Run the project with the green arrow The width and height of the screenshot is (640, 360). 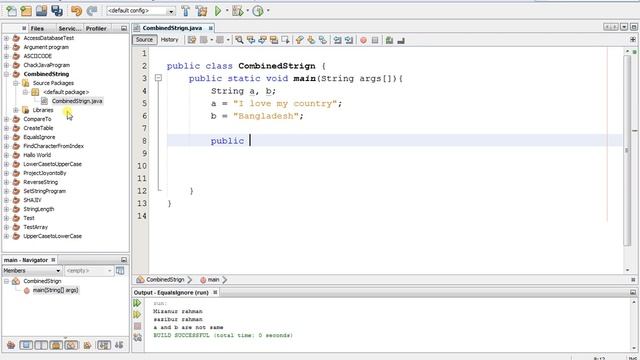coord(218,11)
